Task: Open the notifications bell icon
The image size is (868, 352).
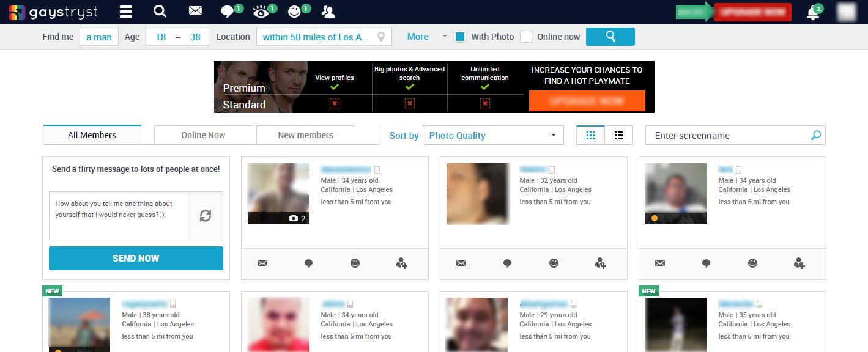Action: click(x=813, y=12)
